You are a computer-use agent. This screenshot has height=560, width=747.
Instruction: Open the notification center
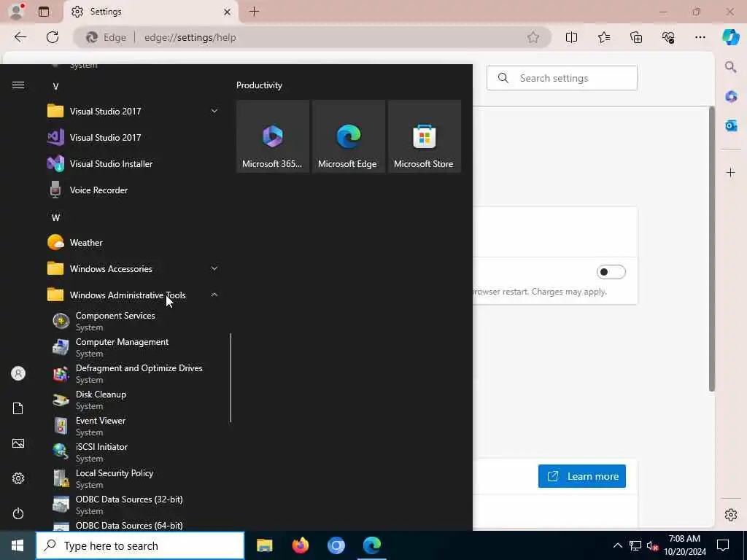723,545
